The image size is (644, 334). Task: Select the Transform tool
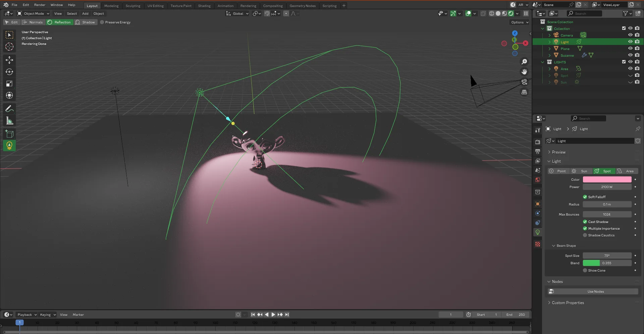tap(9, 95)
